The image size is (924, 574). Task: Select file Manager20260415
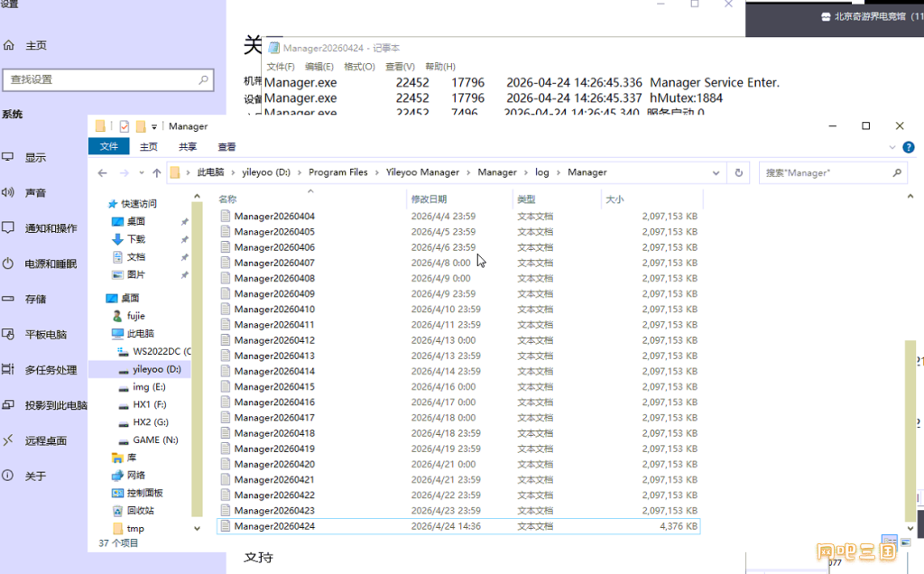tap(458, 386)
